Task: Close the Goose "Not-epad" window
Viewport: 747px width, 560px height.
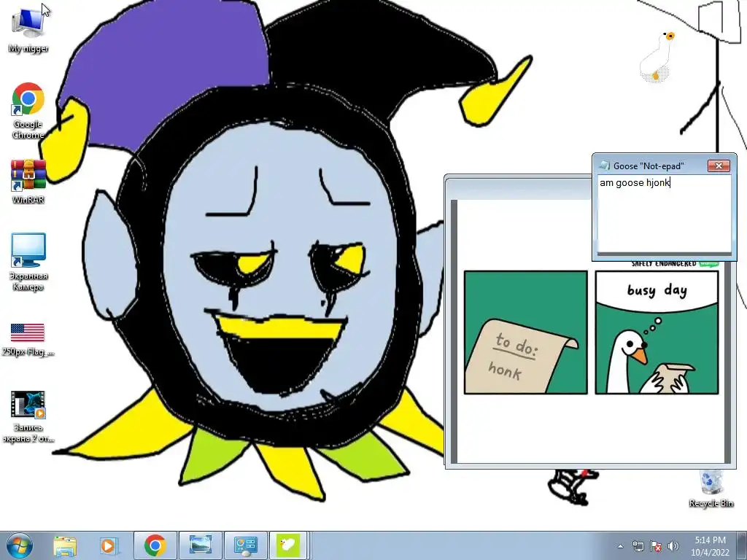Action: [719, 166]
